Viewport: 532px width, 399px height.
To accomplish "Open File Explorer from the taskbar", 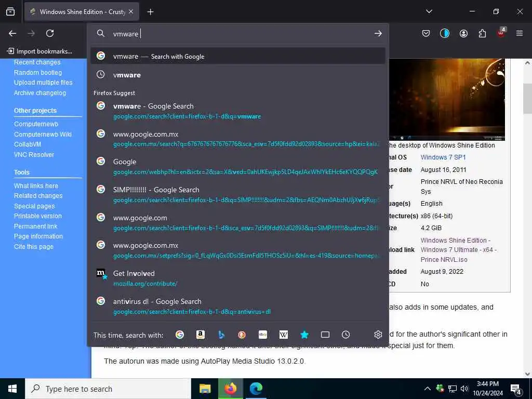I will click(x=205, y=389).
